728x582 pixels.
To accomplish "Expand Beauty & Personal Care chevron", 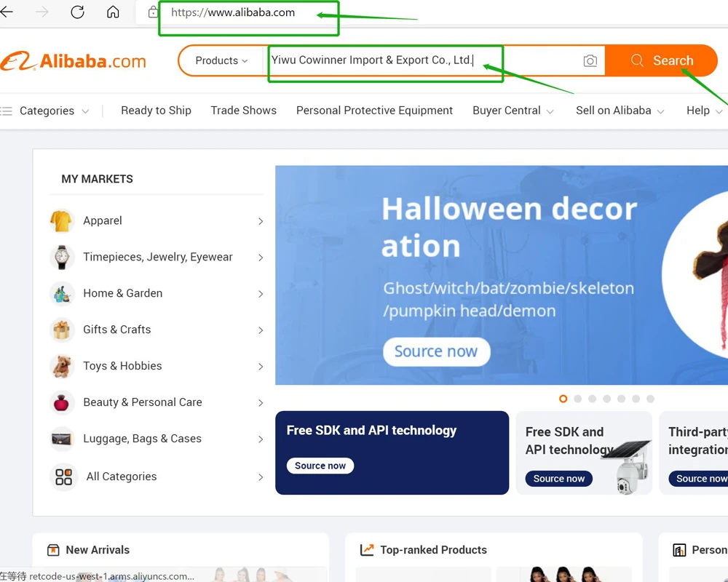I will [261, 403].
